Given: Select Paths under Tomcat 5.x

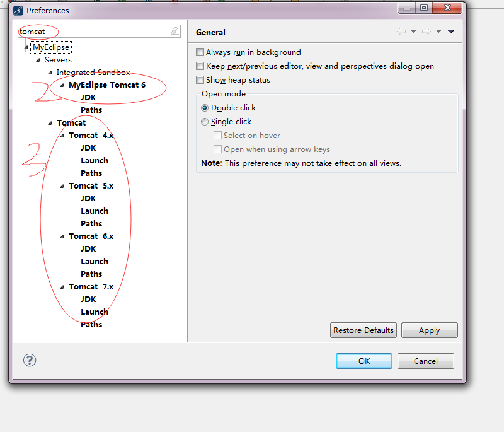Looking at the screenshot, I should point(91,223).
